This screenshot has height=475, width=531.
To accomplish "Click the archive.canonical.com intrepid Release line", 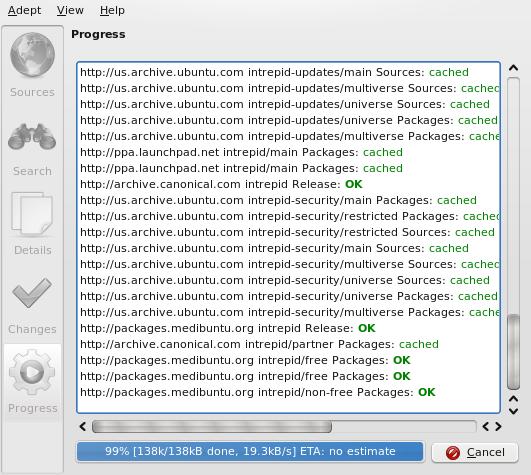I will tap(221, 185).
